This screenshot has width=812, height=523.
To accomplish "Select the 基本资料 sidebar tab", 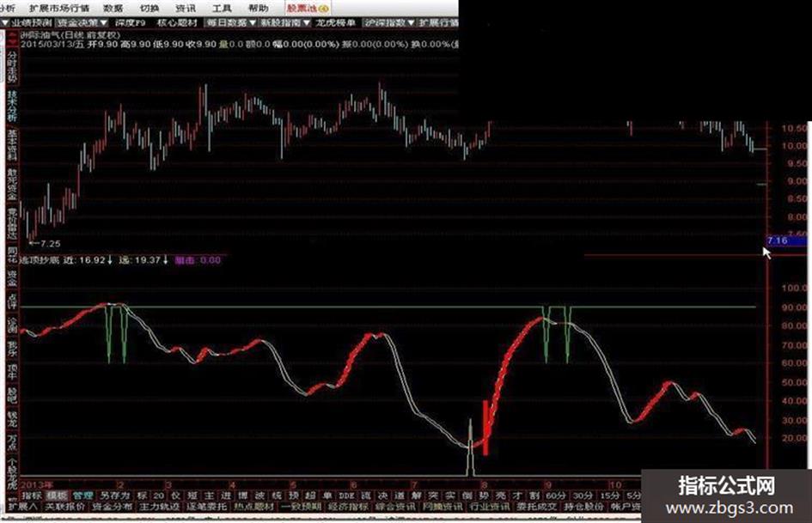I will click(11, 145).
